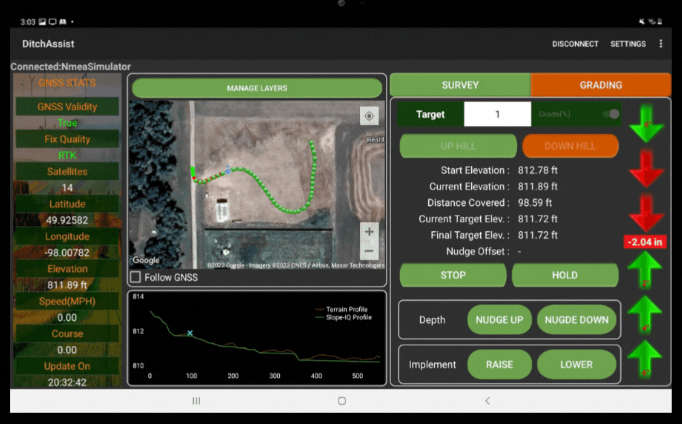Screen dimensions: 682x424
Task: Click the DitchAssist app title
Action: [48, 43]
